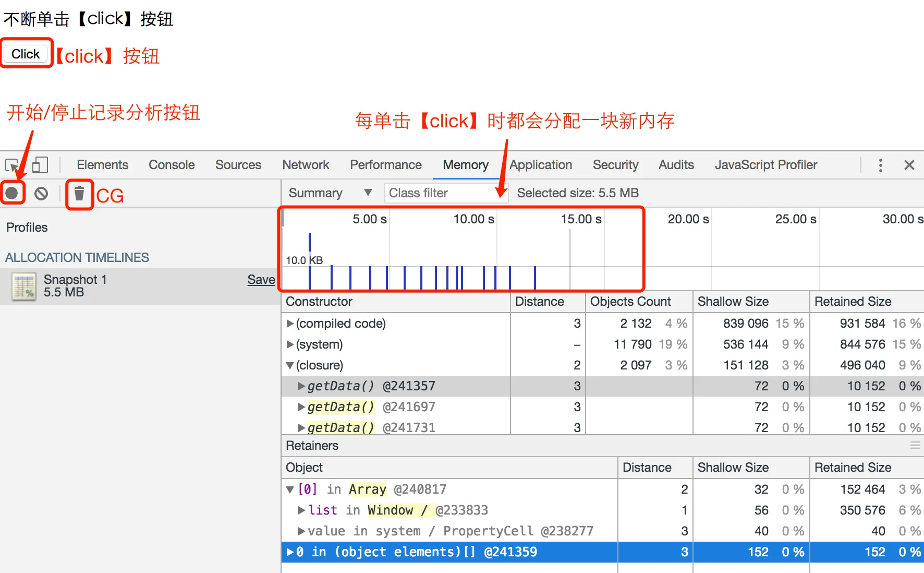
Task: Click the Click button on the page
Action: pos(26,54)
